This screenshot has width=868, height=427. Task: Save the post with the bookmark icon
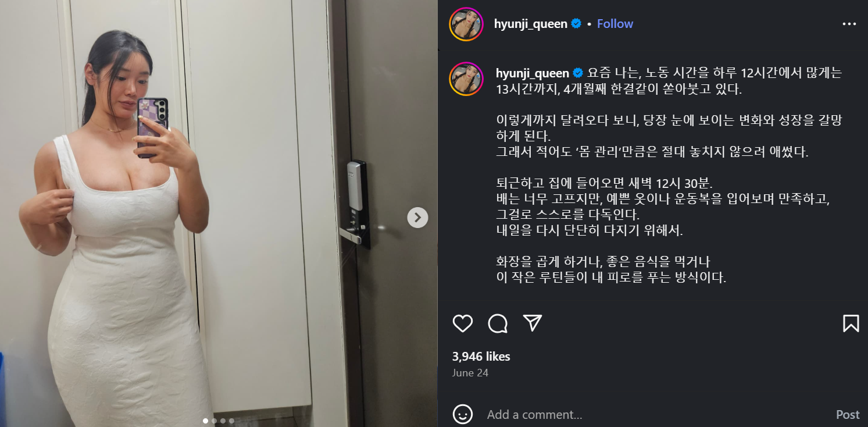pyautogui.click(x=851, y=323)
